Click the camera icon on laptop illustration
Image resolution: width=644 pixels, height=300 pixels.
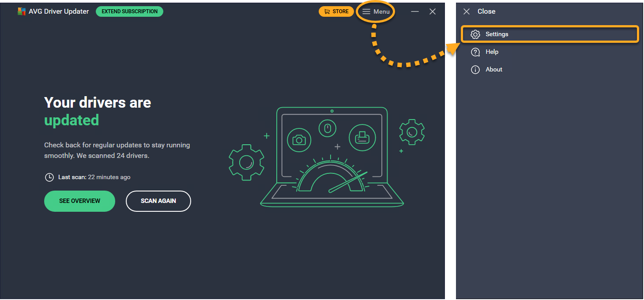click(299, 140)
